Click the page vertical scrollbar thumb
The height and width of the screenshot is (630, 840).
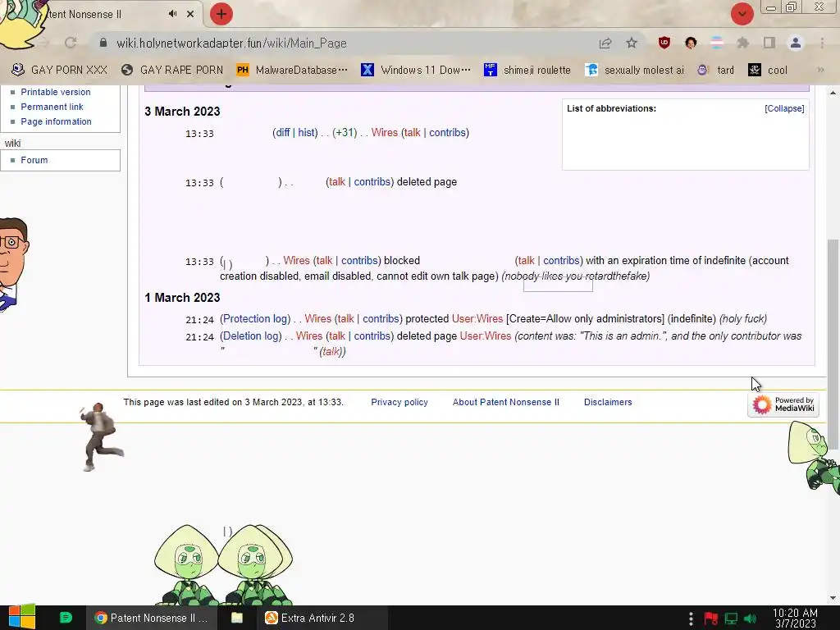[833, 343]
